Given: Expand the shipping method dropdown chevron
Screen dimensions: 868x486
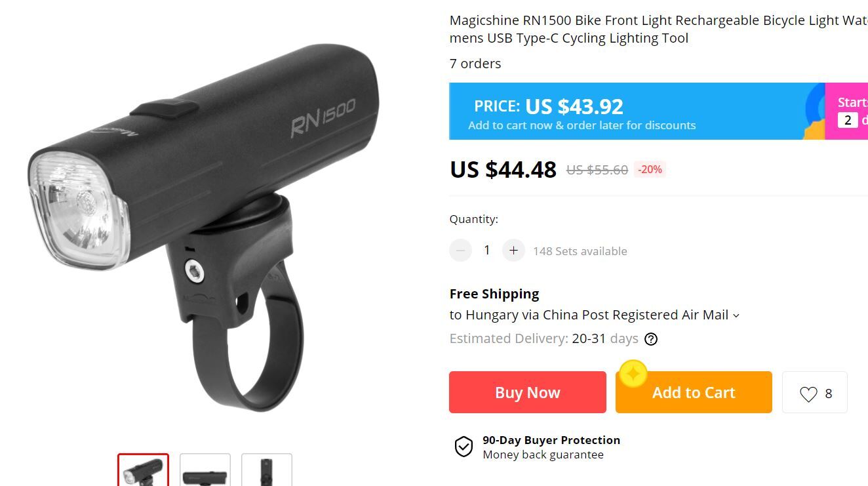Looking at the screenshot, I should pos(736,316).
